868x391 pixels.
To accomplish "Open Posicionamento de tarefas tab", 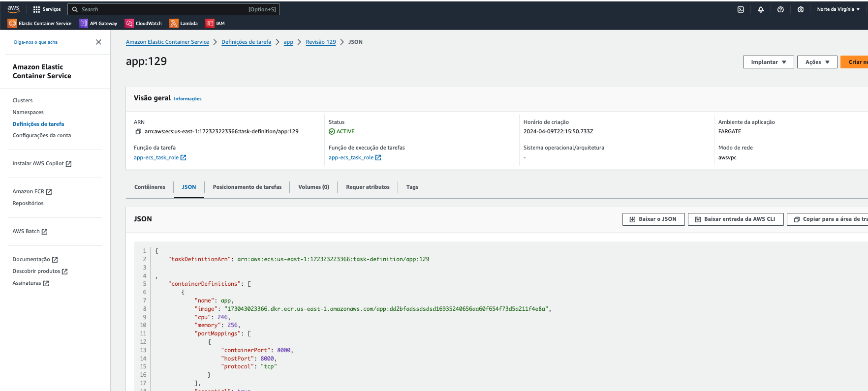I will pos(247,187).
